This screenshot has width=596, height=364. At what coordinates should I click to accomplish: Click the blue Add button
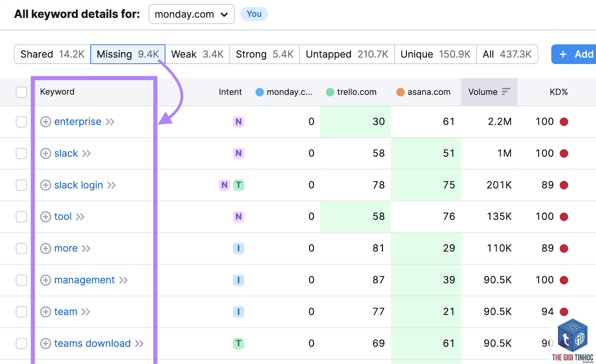(574, 54)
